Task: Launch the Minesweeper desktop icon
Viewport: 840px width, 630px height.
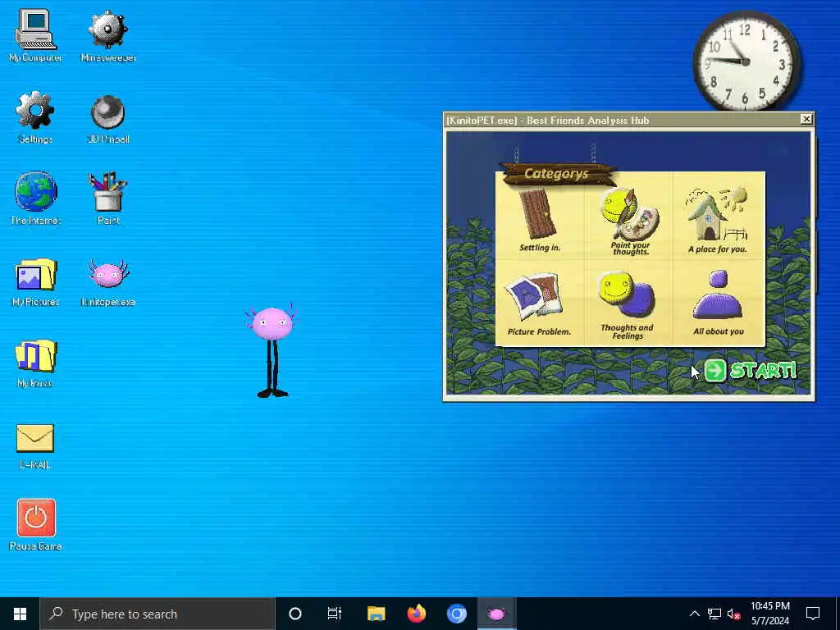Action: (x=108, y=35)
